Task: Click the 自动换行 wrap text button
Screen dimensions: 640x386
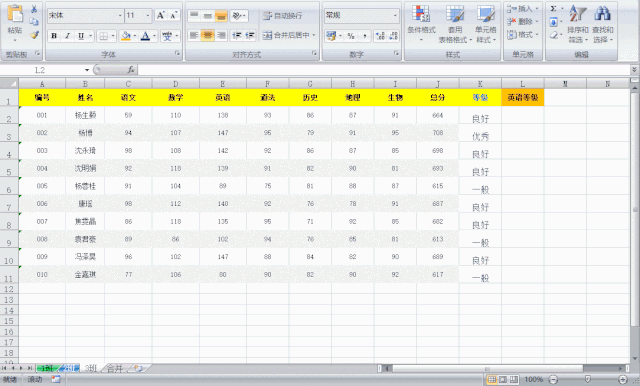Action: [x=282, y=16]
